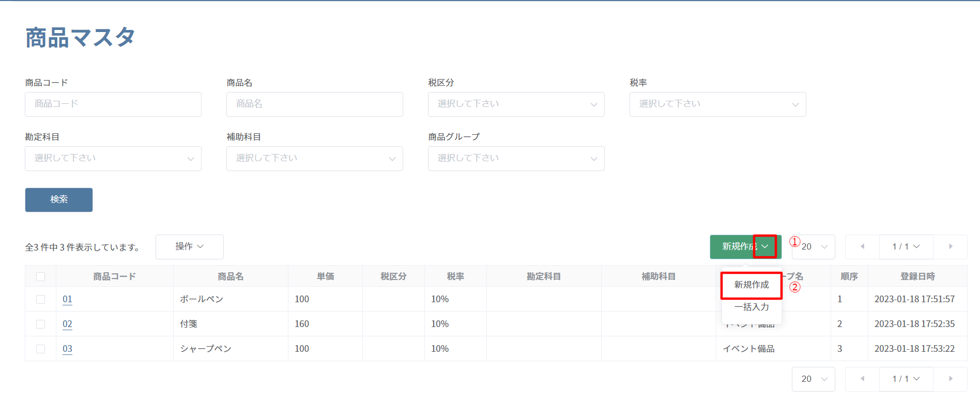Open the top 1 / 1 page selector
Viewport: 980px width, 403px height.
tap(906, 247)
